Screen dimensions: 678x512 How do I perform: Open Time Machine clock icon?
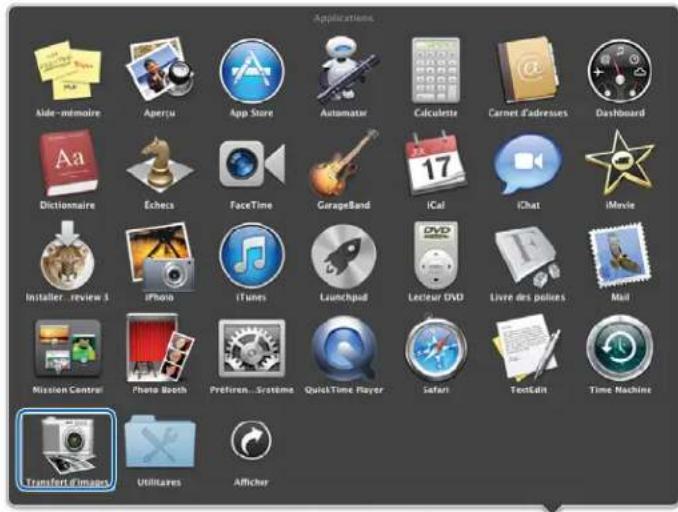(620, 348)
